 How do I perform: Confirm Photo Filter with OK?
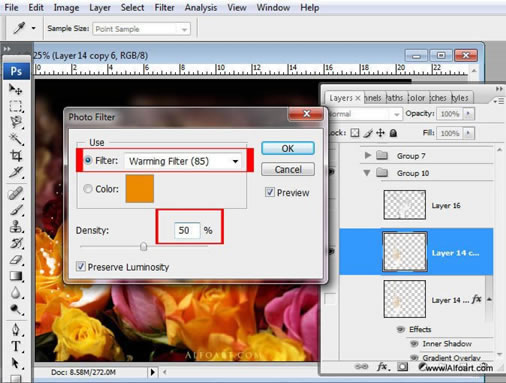[288, 148]
